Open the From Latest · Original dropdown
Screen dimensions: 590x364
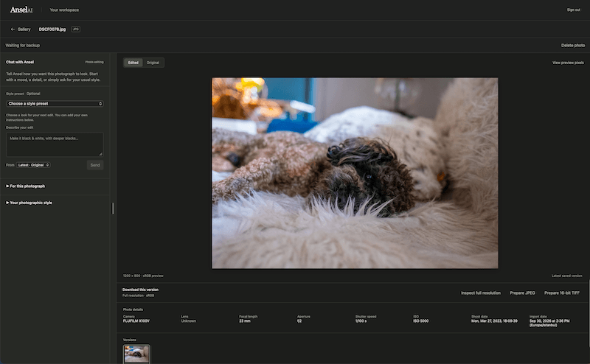point(33,165)
